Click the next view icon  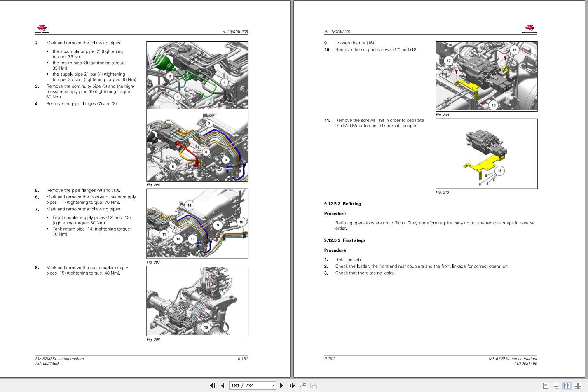tap(314, 385)
